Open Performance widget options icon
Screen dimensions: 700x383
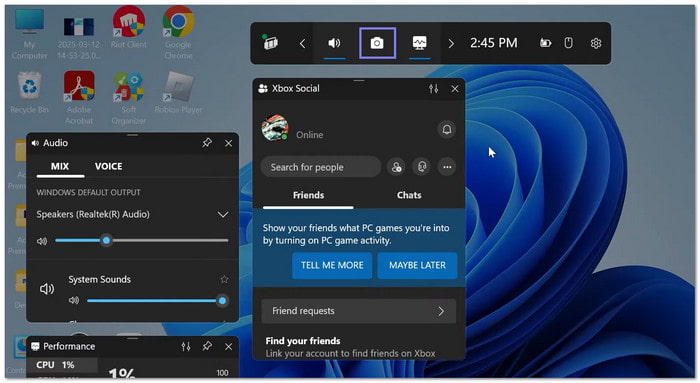click(x=186, y=346)
